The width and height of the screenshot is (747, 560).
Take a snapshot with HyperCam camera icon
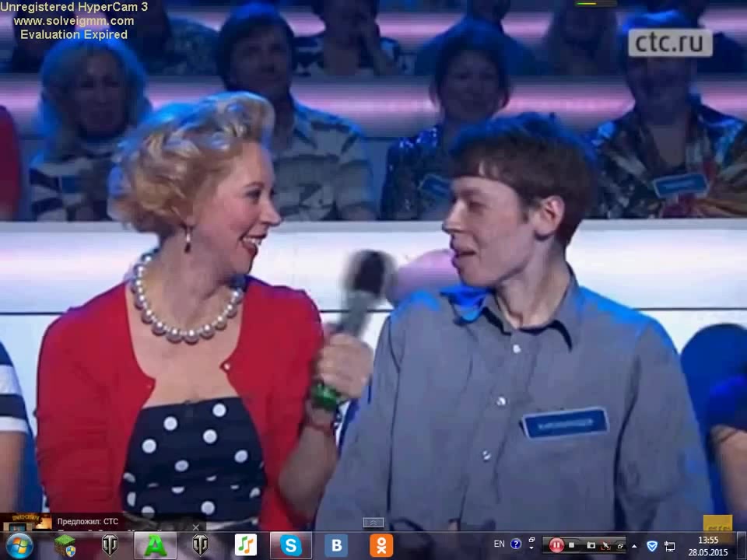[x=591, y=545]
